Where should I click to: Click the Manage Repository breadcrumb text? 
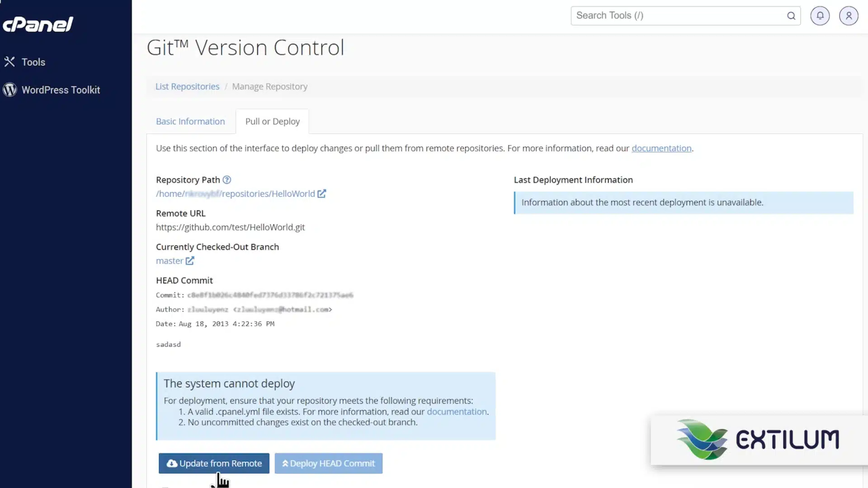point(269,86)
